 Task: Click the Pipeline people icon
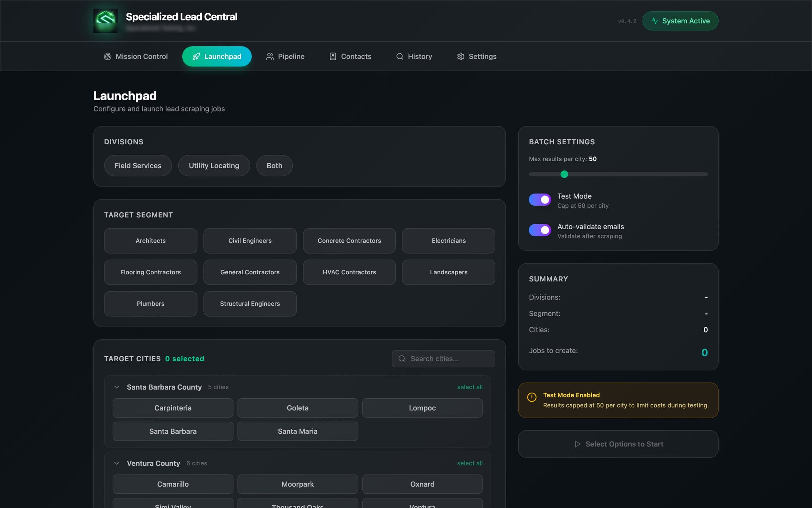(x=270, y=56)
